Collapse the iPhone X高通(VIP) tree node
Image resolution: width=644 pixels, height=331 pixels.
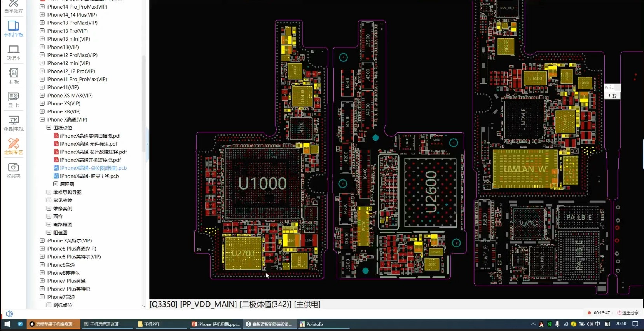[x=42, y=120]
